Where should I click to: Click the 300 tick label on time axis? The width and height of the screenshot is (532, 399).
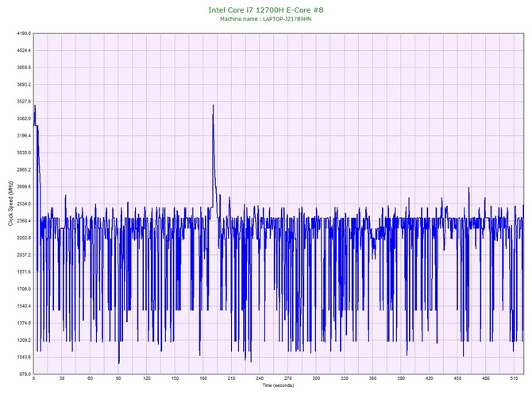[x=316, y=378]
